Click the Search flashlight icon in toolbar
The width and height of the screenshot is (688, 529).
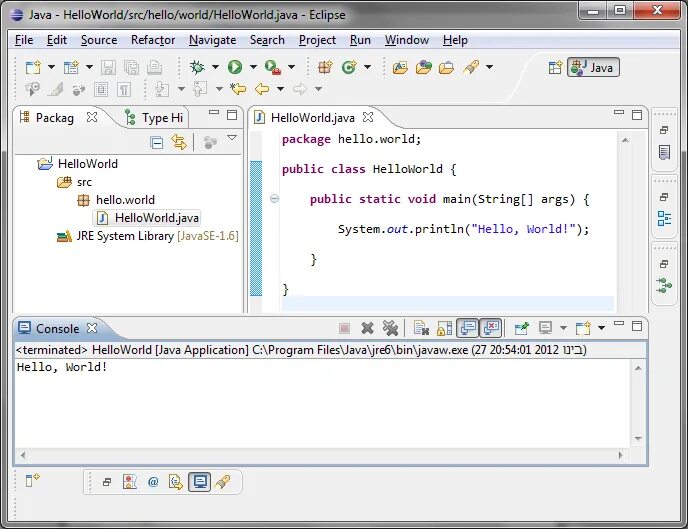(471, 67)
